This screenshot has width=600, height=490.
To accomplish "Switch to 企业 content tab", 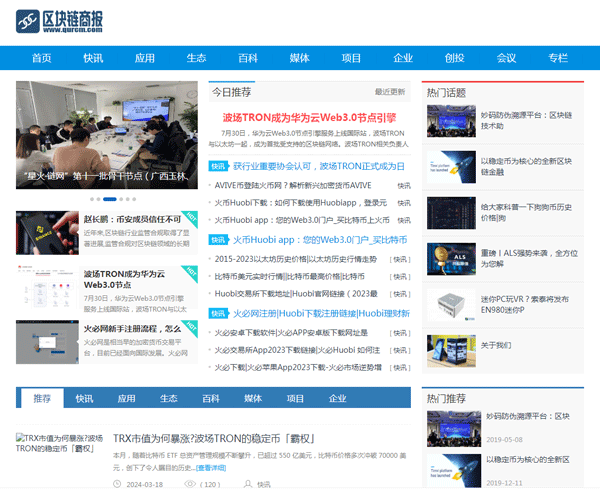I will tap(338, 399).
